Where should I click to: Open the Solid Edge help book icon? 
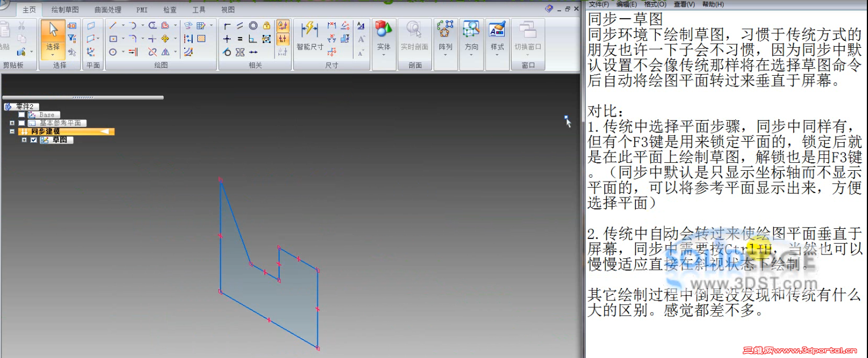point(549,9)
